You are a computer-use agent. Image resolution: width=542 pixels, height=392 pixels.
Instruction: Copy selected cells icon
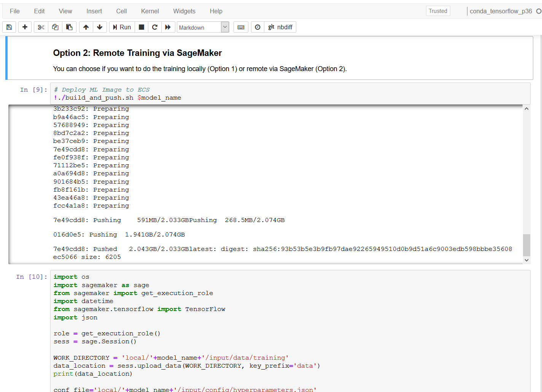click(x=55, y=27)
